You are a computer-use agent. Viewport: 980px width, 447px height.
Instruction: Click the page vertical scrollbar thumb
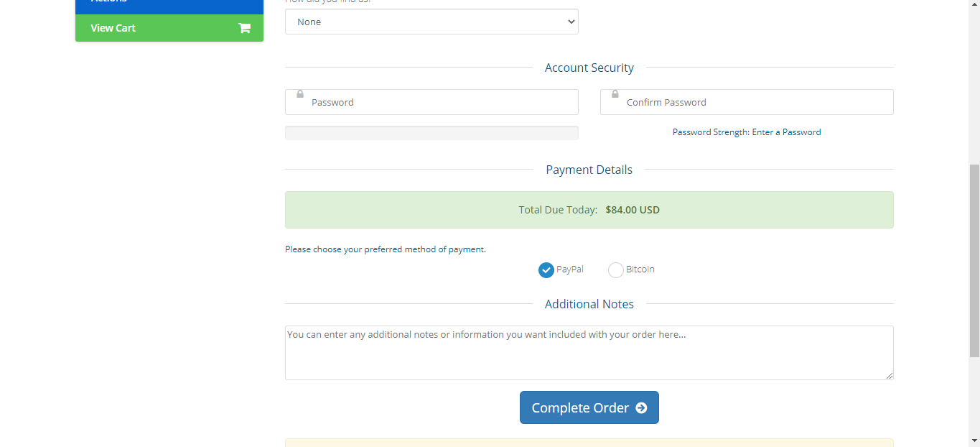[974, 260]
